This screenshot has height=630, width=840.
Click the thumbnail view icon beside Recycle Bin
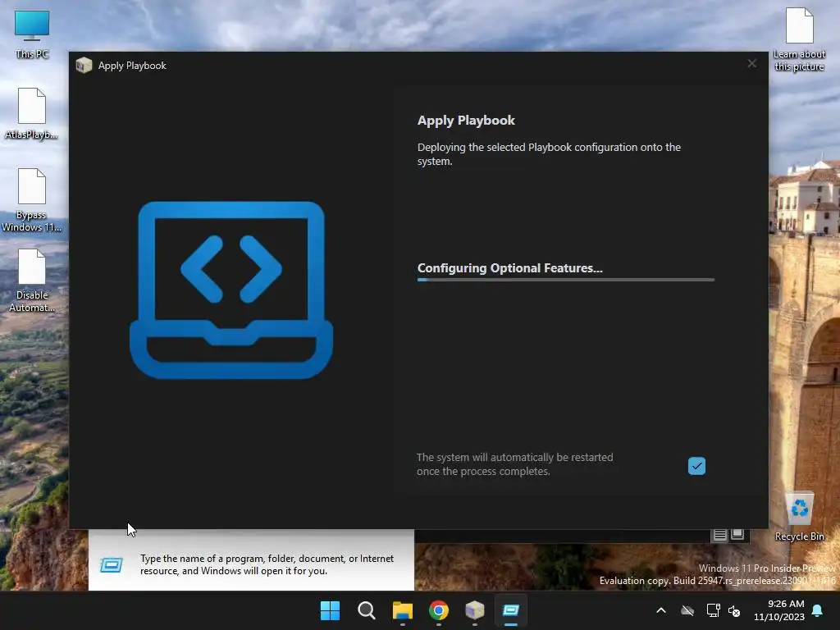pos(737,535)
